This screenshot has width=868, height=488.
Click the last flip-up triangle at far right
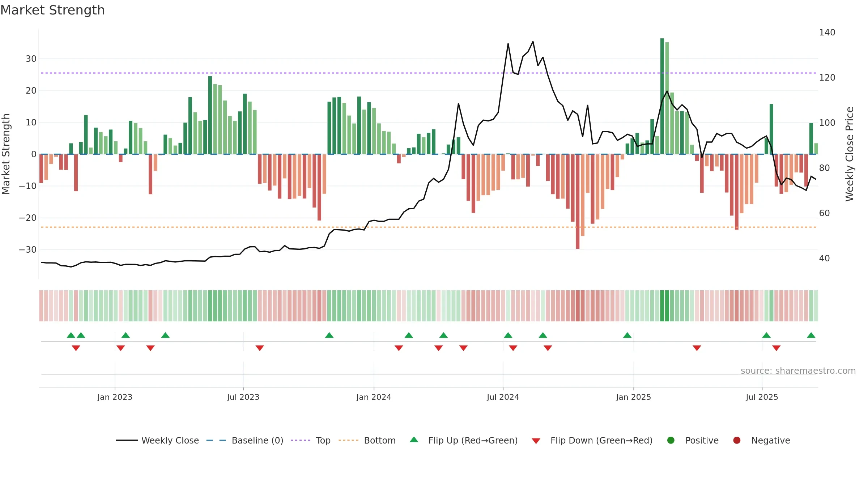pyautogui.click(x=811, y=335)
